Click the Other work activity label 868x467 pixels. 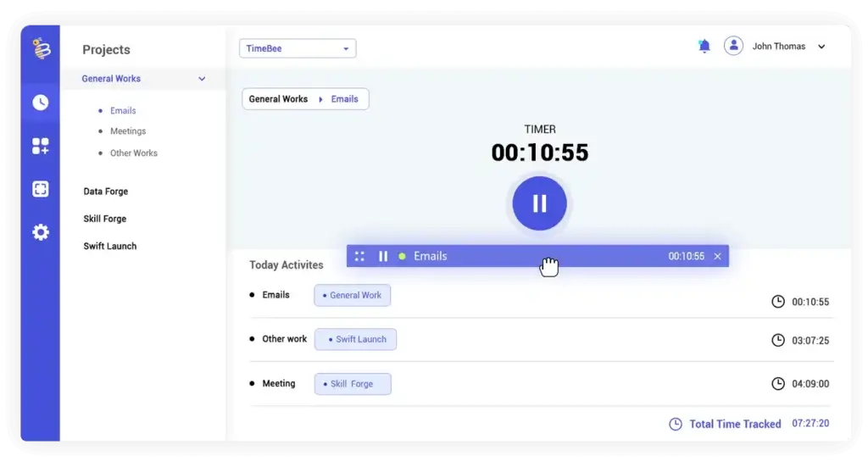point(285,339)
